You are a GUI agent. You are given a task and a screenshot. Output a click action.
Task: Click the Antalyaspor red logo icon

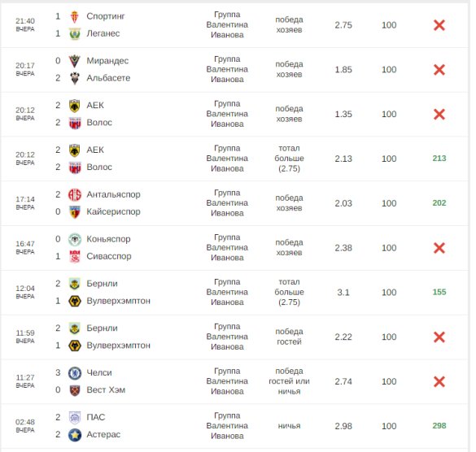[75, 194]
